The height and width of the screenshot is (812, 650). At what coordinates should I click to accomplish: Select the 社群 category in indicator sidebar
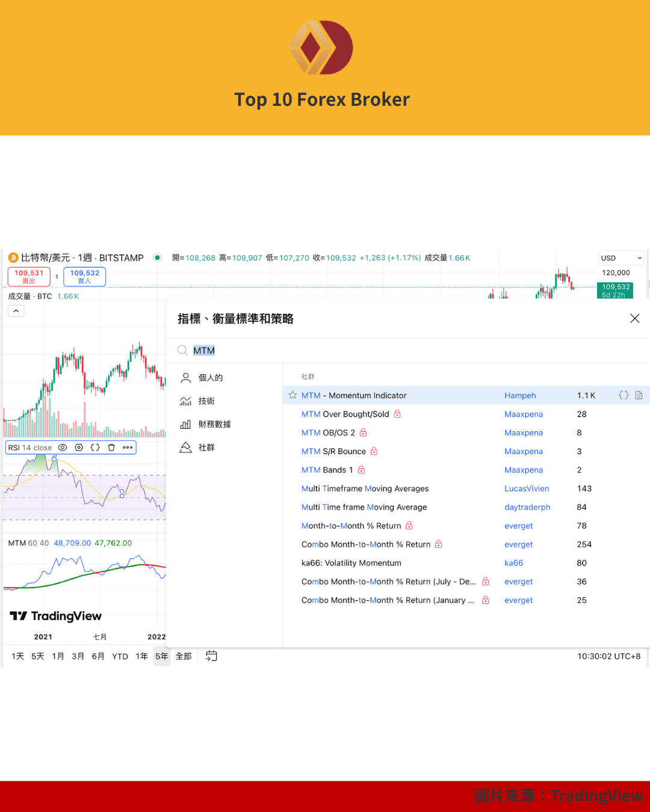tap(206, 447)
